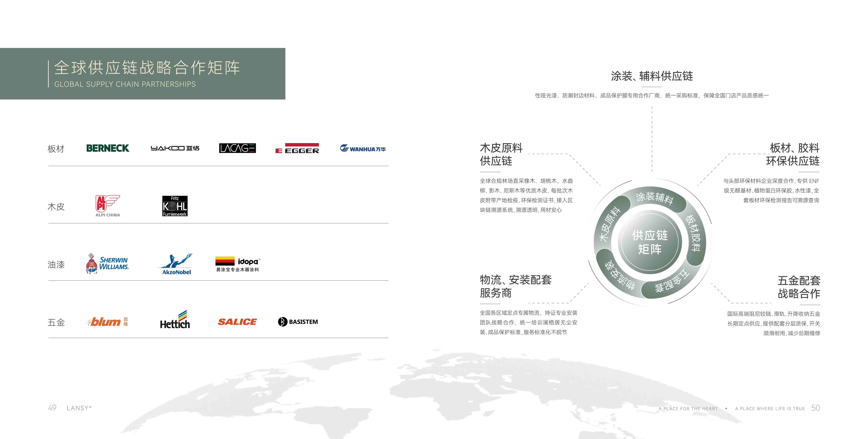Select the idopa 易涂宝 logo

pyautogui.click(x=238, y=264)
